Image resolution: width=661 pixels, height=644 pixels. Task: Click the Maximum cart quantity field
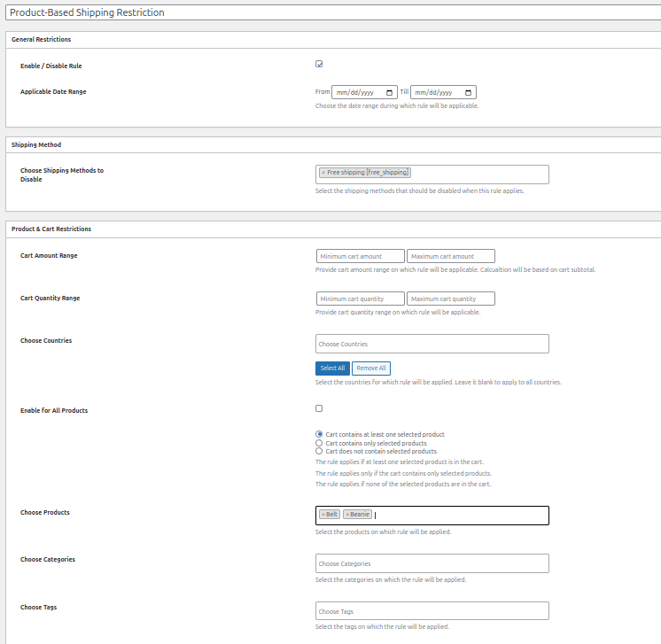tap(451, 299)
